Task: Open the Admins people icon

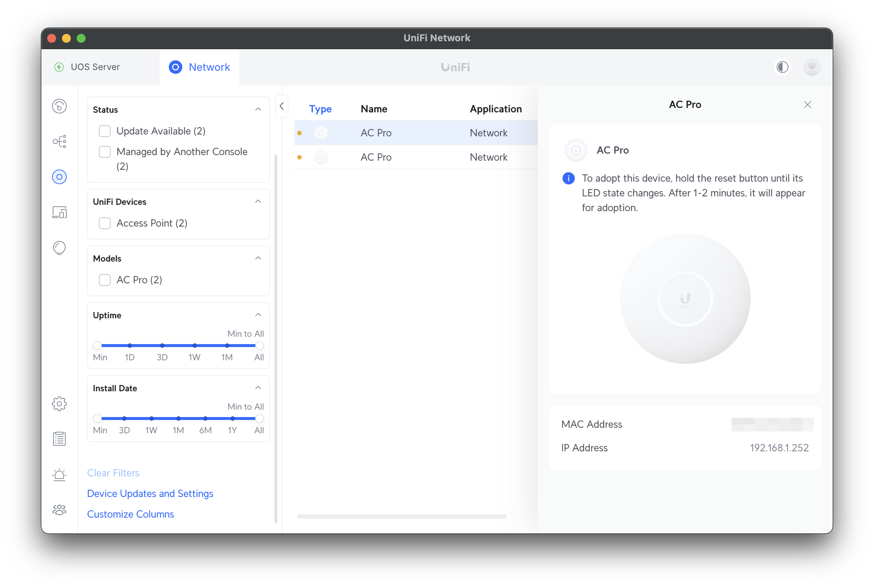Action: (x=59, y=510)
